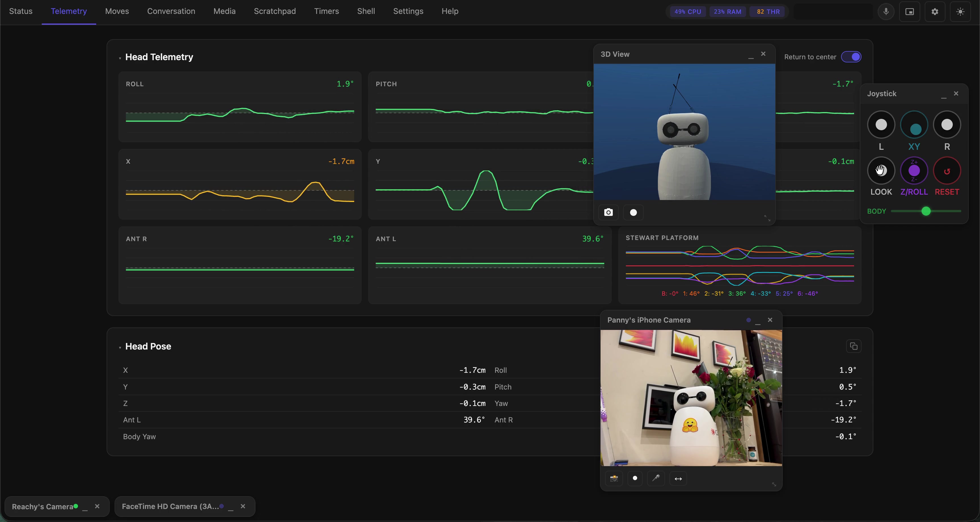Minimize the 3D View panel
Viewport: 980px width, 522px height.
(x=751, y=55)
